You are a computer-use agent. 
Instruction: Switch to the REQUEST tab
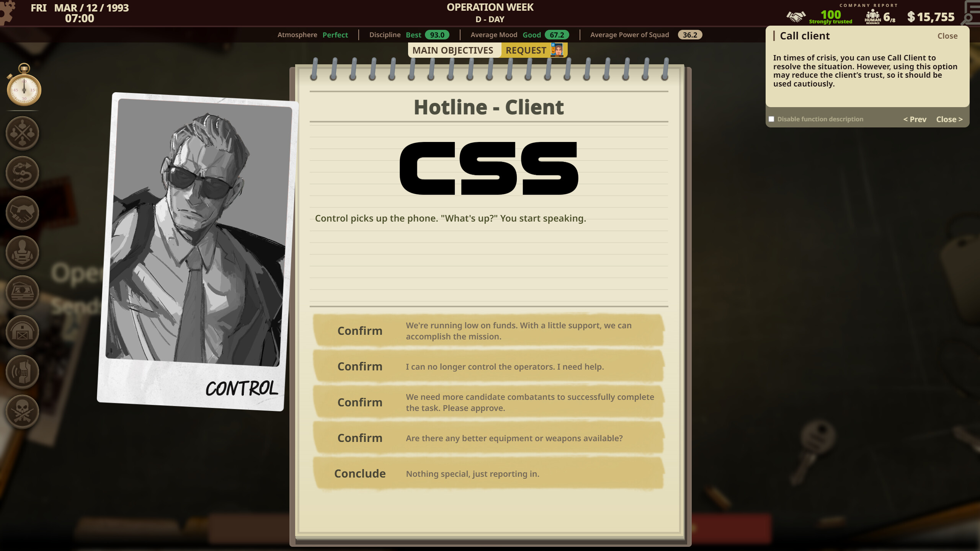[x=526, y=50]
